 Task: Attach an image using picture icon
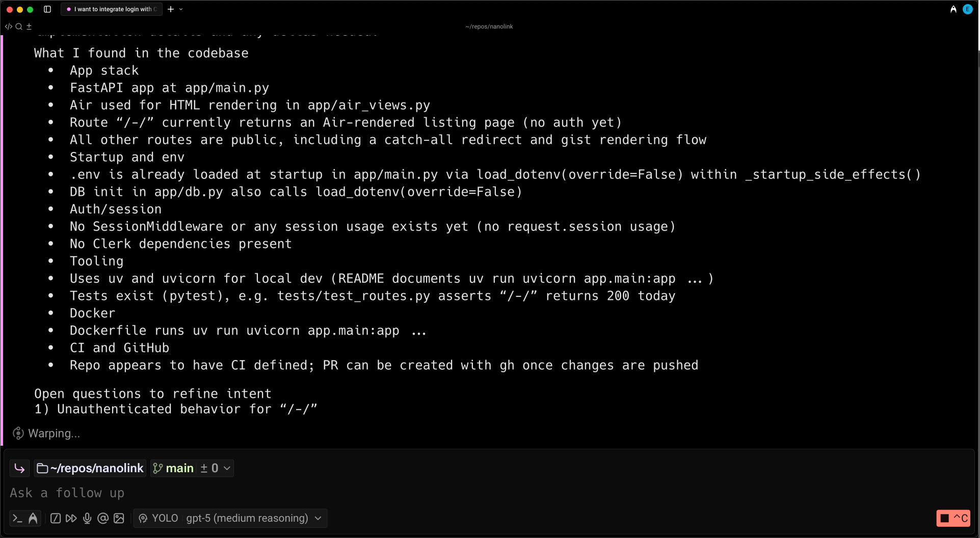(119, 518)
